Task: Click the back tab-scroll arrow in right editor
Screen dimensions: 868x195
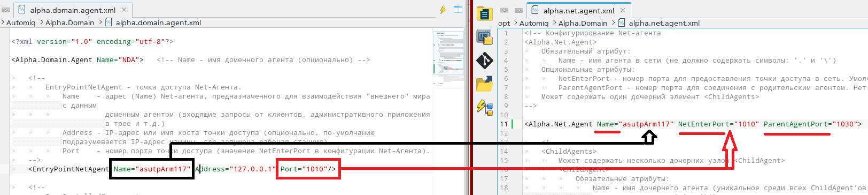Action: tap(504, 10)
